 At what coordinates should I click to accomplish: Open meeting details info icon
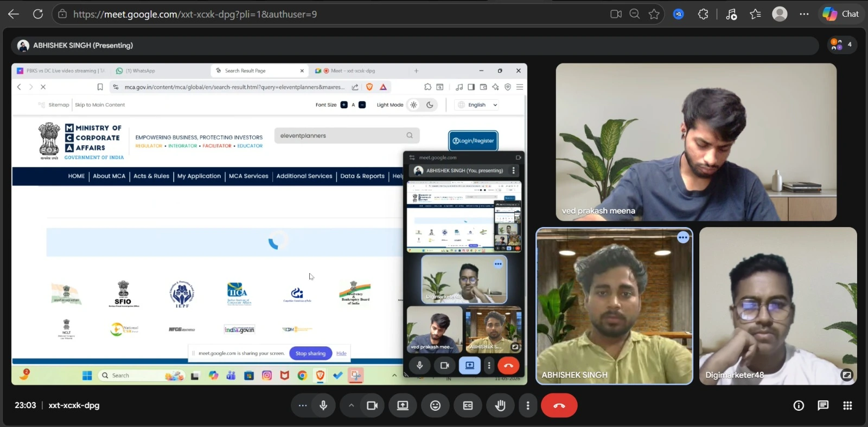(x=799, y=405)
